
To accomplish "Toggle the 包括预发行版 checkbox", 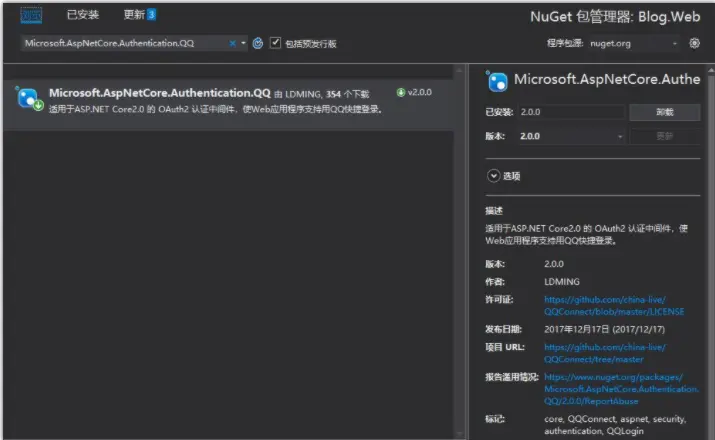I will [x=275, y=43].
